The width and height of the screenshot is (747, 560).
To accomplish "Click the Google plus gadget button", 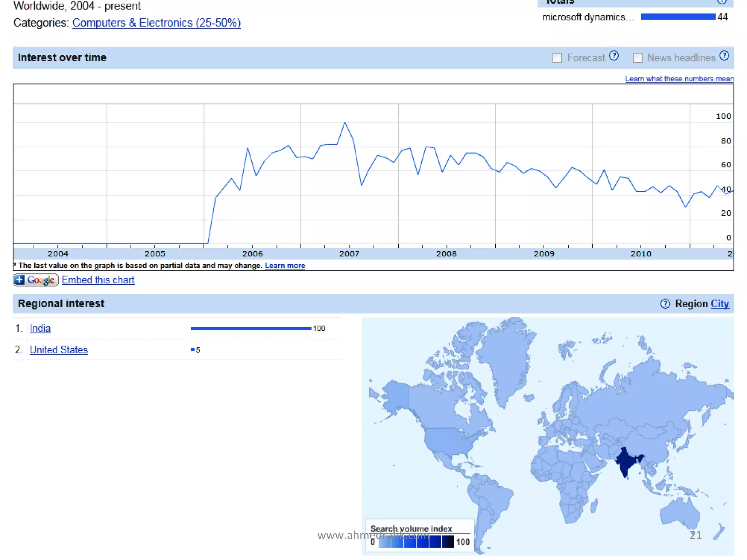I will click(36, 280).
